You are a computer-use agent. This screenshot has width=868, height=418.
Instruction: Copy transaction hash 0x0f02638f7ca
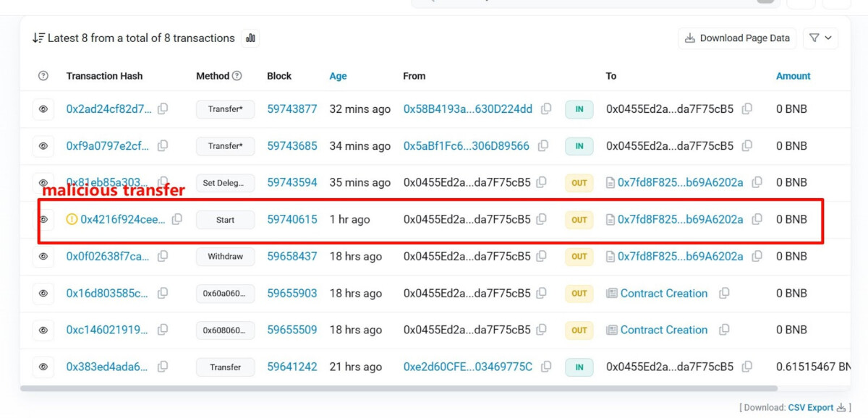point(163,255)
